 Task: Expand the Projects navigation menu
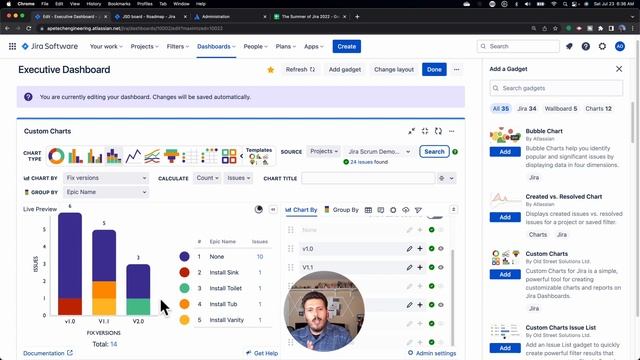(x=144, y=47)
